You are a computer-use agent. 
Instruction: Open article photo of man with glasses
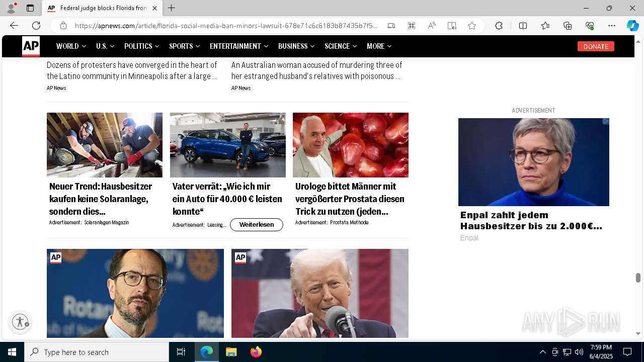click(x=135, y=293)
